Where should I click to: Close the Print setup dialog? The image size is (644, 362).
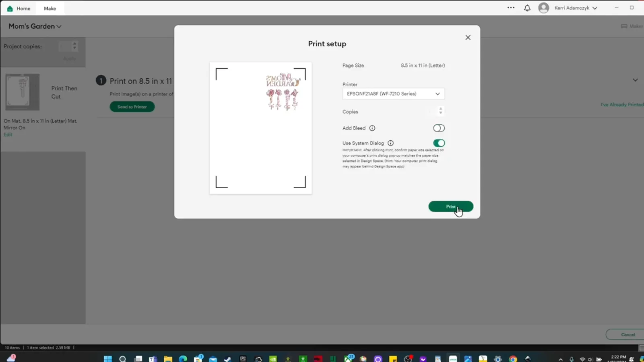tap(468, 37)
